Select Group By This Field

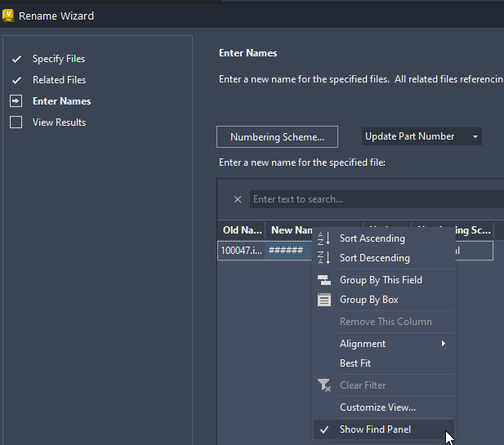[384, 280]
